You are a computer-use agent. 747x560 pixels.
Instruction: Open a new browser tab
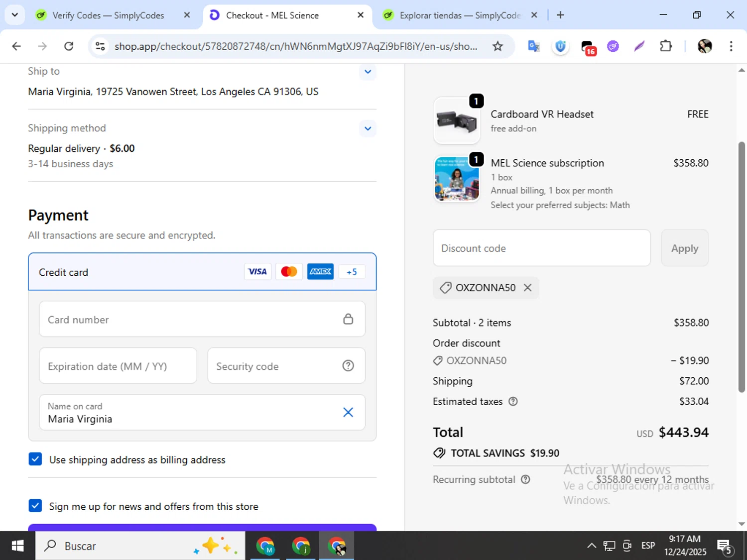560,15
